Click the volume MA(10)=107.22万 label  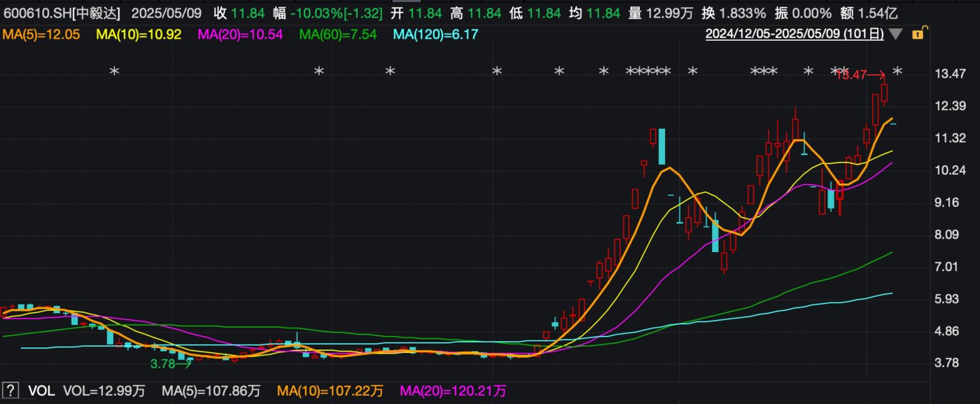(330, 390)
